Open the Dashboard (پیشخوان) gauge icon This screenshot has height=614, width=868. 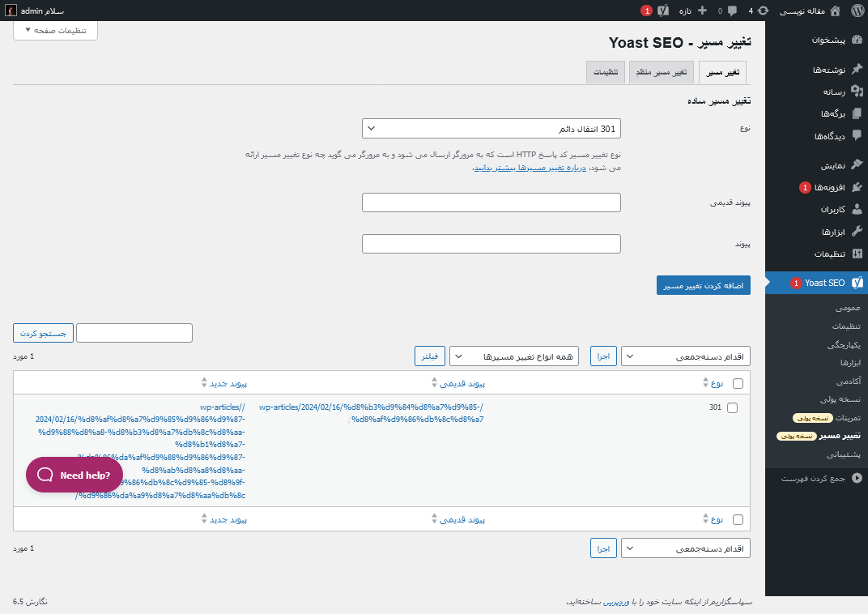(857, 40)
